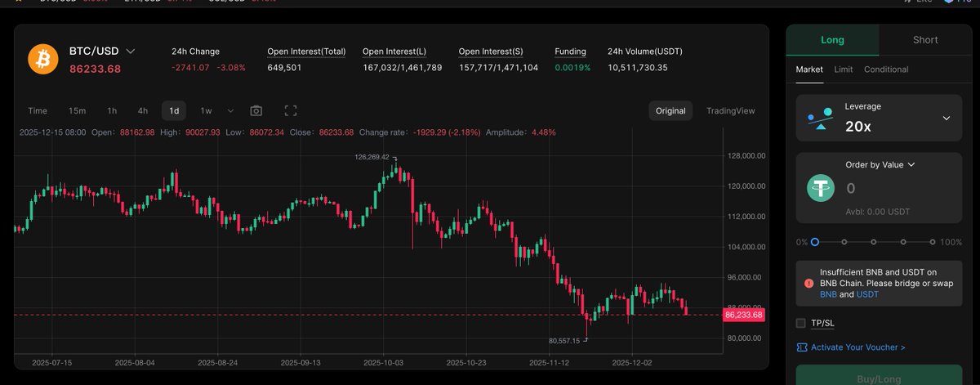This screenshot has height=385, width=980.
Task: Choose the Original chart view
Action: 670,110
